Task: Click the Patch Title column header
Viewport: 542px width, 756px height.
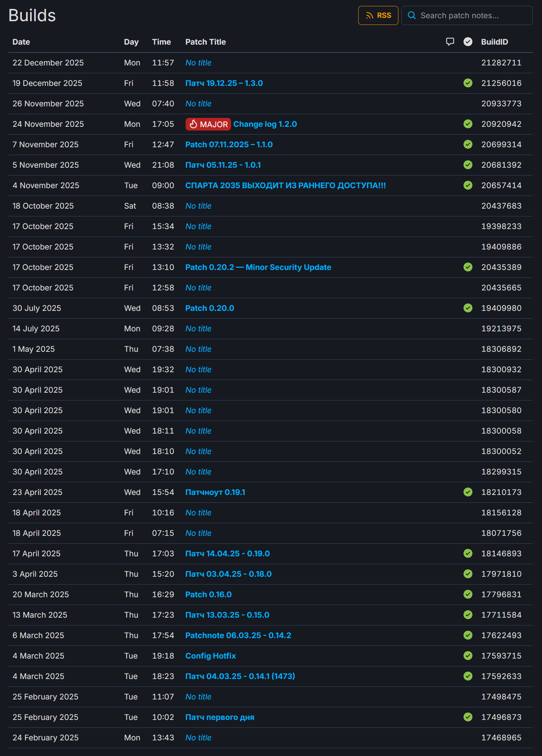Action: click(x=205, y=42)
